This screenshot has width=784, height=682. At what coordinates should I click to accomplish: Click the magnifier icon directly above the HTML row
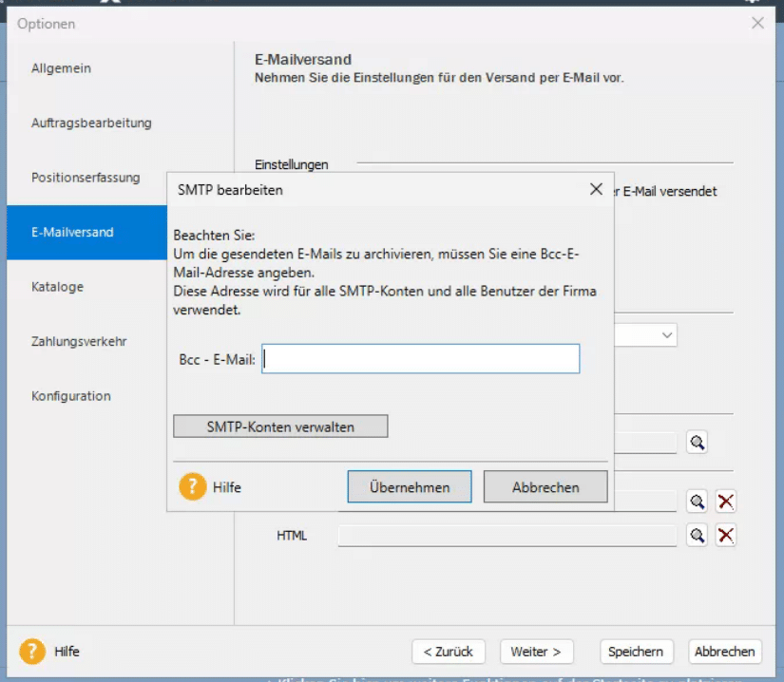[x=698, y=502]
